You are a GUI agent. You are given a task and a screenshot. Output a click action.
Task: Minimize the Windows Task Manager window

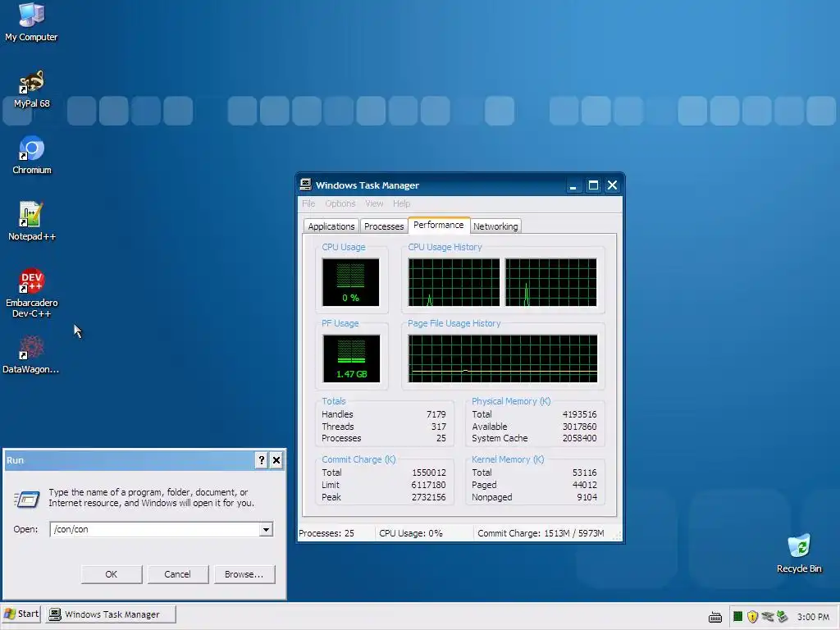point(573,185)
